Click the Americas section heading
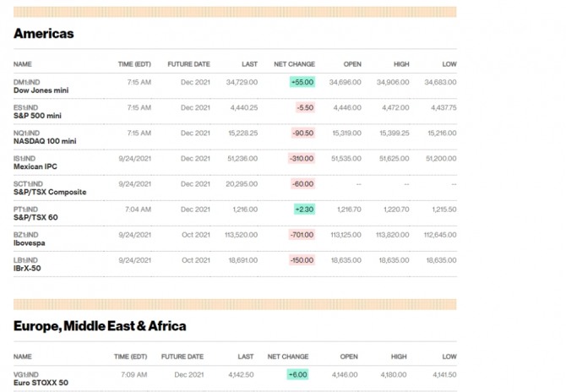Screen dimensions: 566x392 44,34
